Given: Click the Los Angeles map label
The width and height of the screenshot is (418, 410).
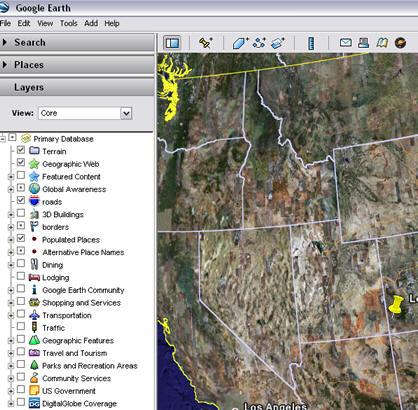Looking at the screenshot, I should point(275,406).
